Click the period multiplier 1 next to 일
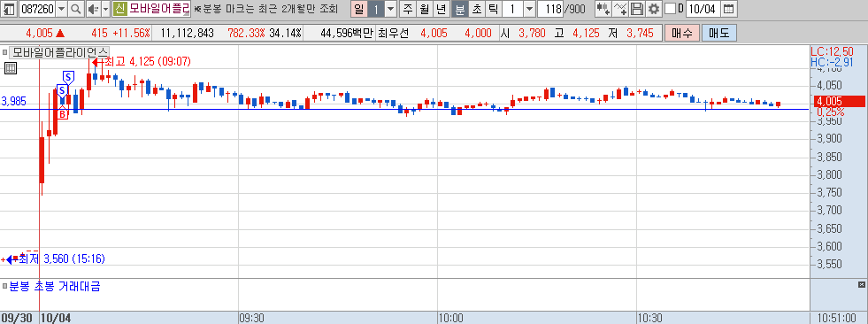 coord(376,8)
